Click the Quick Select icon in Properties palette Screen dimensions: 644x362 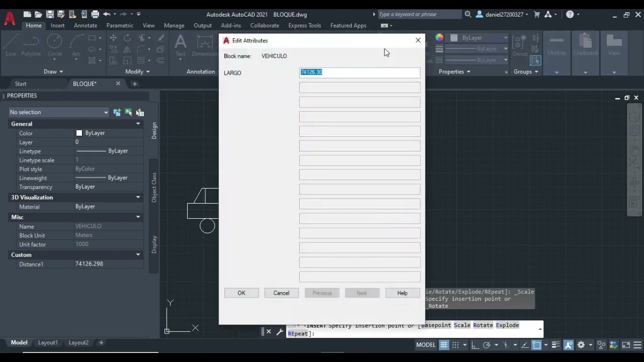tap(140, 112)
